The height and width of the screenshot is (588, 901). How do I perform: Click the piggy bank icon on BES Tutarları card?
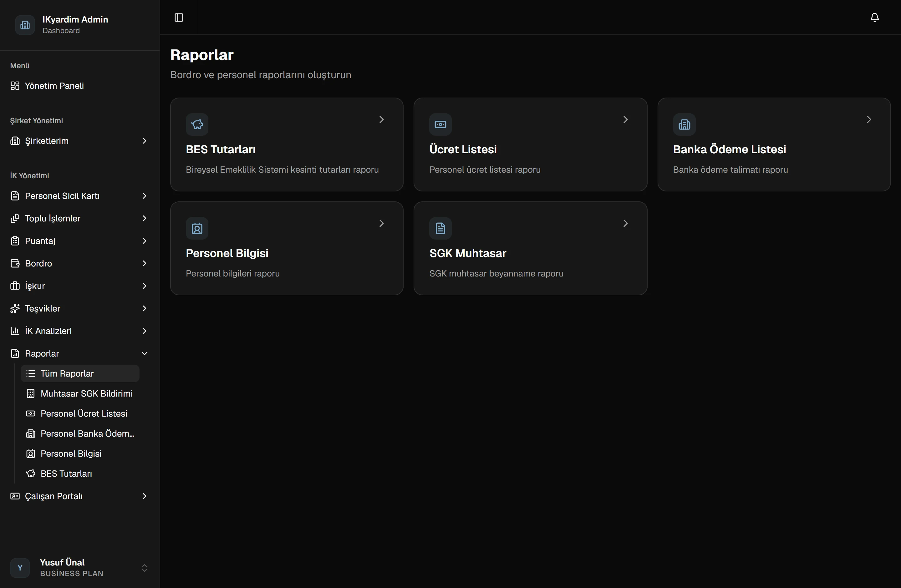pos(197,124)
